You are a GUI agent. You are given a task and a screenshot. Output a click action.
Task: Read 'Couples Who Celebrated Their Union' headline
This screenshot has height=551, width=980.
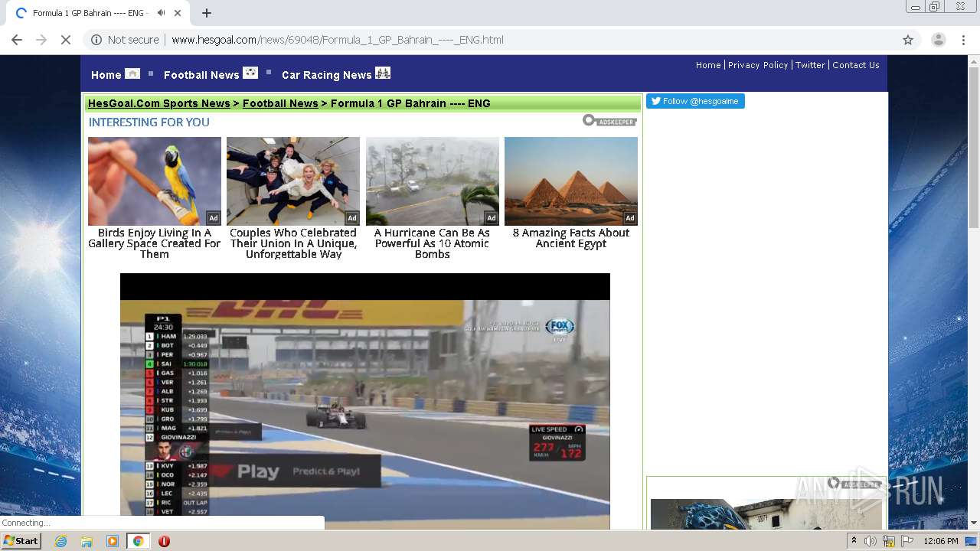[293, 243]
